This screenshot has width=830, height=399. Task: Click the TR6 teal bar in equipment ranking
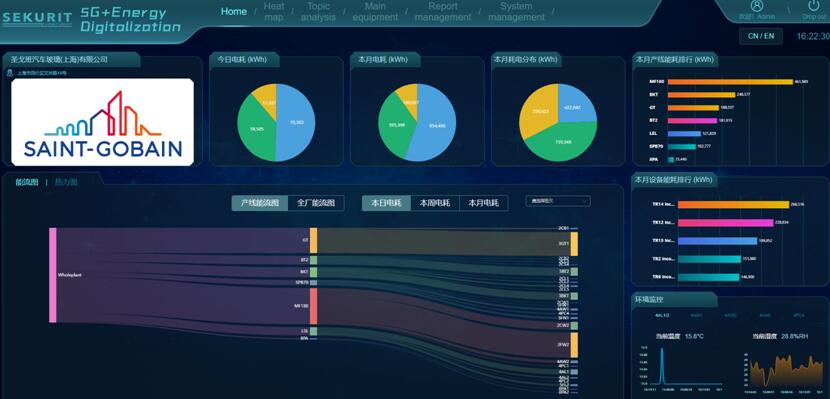tap(708, 277)
